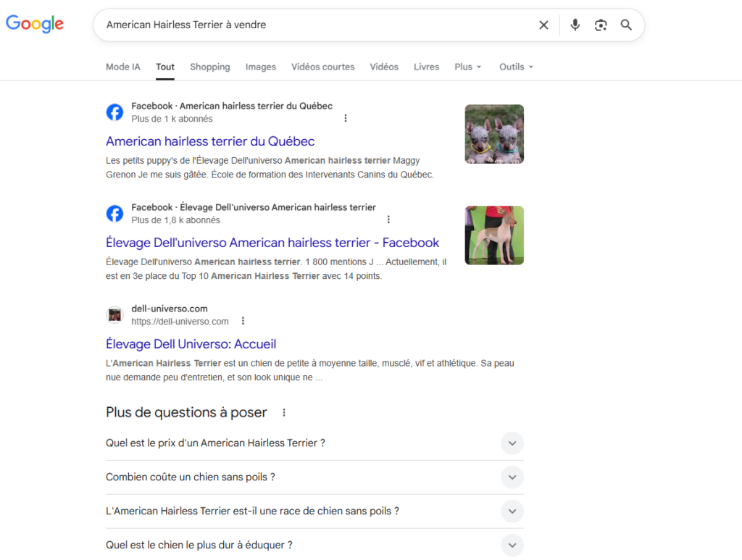Open the Outils dropdown

pos(515,67)
